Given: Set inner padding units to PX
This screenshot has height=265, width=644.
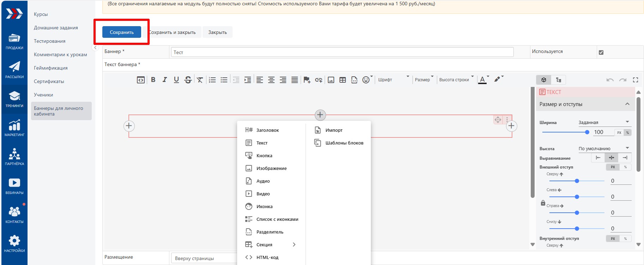Looking at the screenshot, I should [x=613, y=238].
